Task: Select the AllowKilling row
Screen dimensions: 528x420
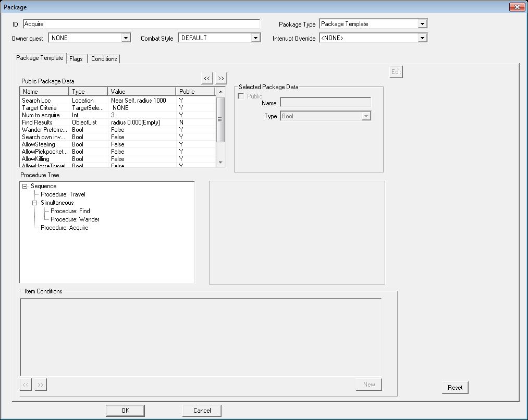Action: click(x=118, y=159)
